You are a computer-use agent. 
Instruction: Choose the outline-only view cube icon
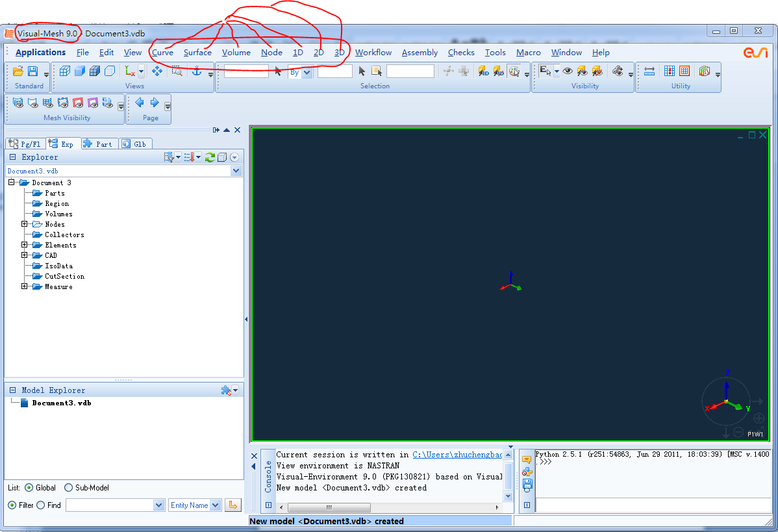click(110, 71)
